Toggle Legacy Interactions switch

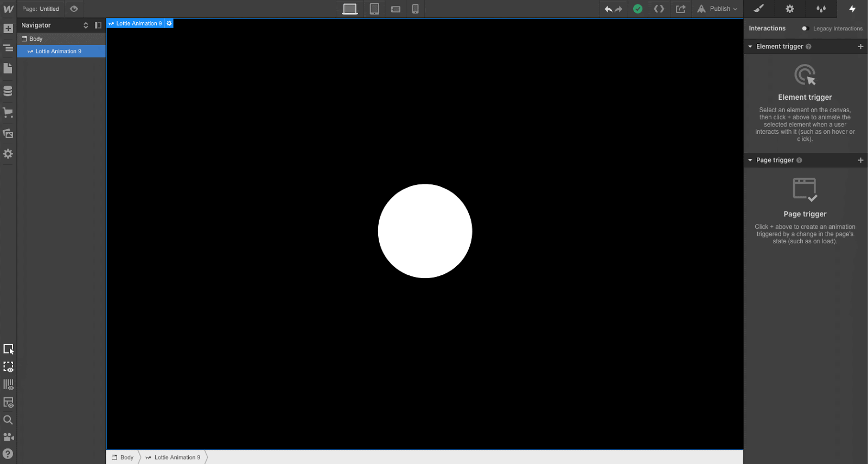pyautogui.click(x=806, y=29)
